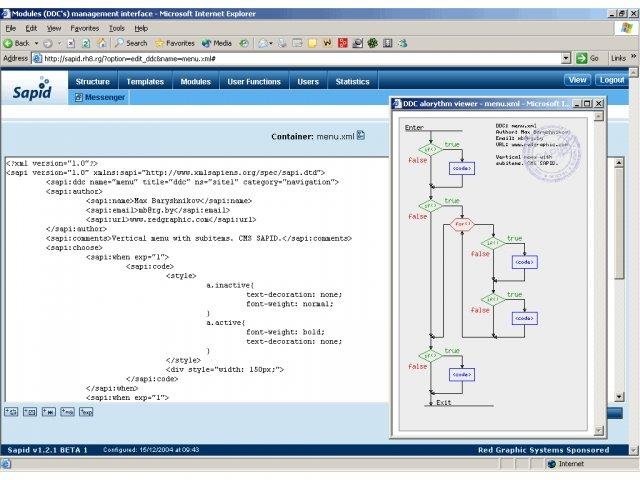
Task: Click the bottom <code> block in DDC viewer
Action: 462,374
